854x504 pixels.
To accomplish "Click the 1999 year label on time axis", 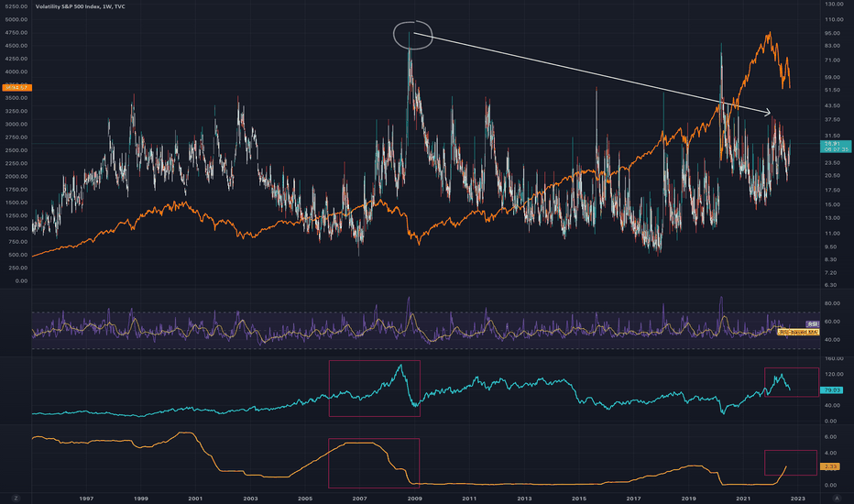I will coord(140,498).
